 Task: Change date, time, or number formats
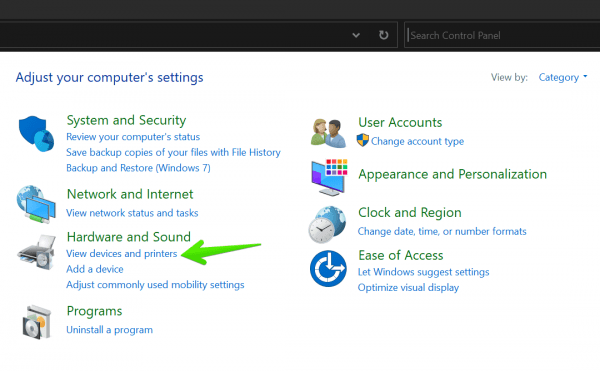(x=442, y=231)
